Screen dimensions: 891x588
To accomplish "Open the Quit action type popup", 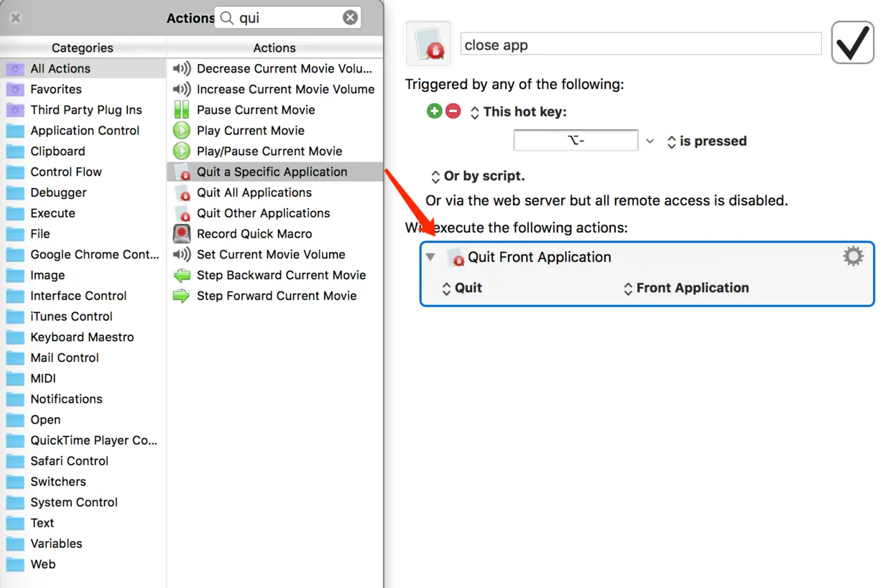I will click(462, 288).
